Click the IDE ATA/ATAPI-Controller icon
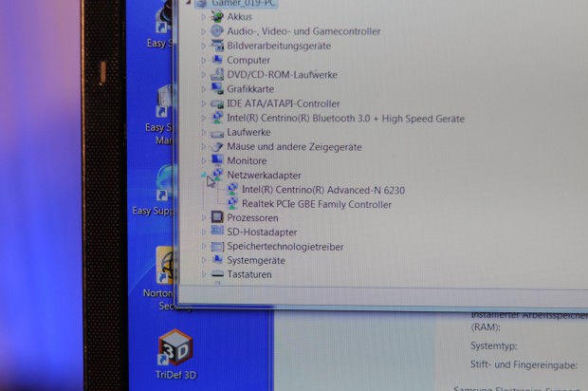588x391 pixels. [x=217, y=103]
